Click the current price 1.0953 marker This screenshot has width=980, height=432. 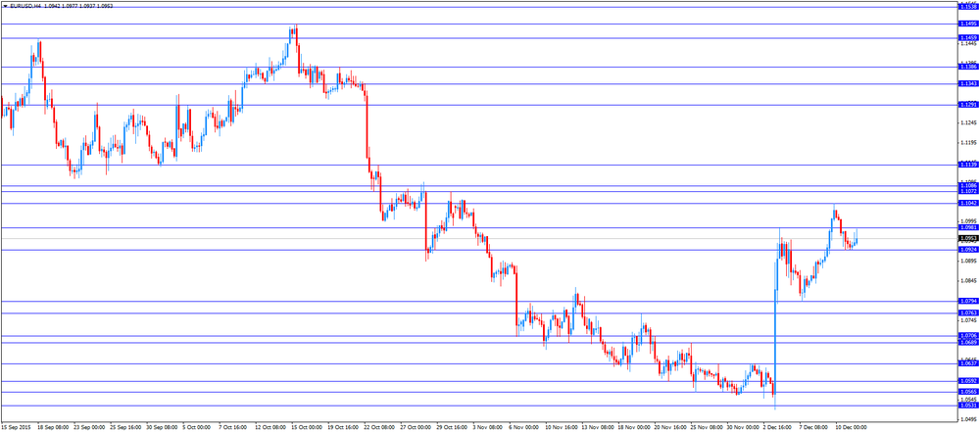968,238
